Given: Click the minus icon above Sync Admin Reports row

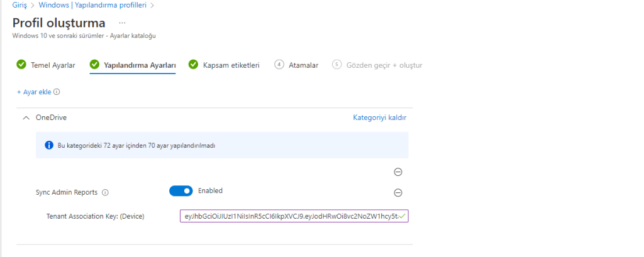Looking at the screenshot, I should tap(397, 172).
